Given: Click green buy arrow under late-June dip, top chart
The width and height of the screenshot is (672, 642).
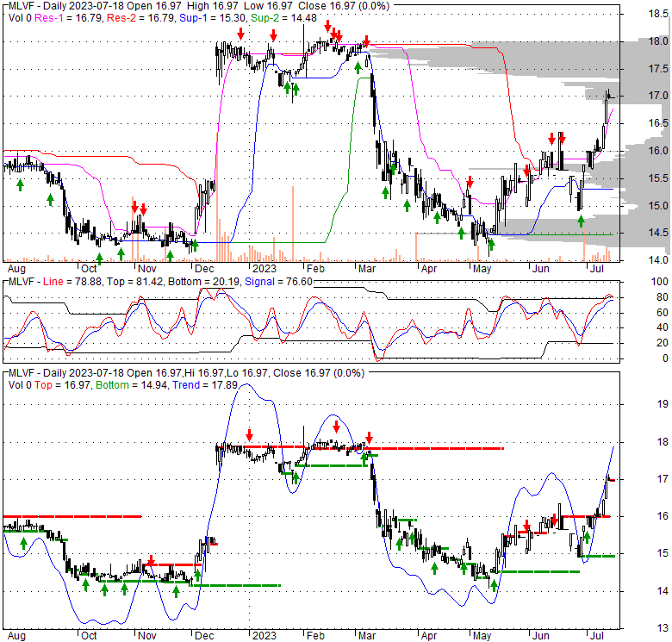Looking at the screenshot, I should click(581, 221).
